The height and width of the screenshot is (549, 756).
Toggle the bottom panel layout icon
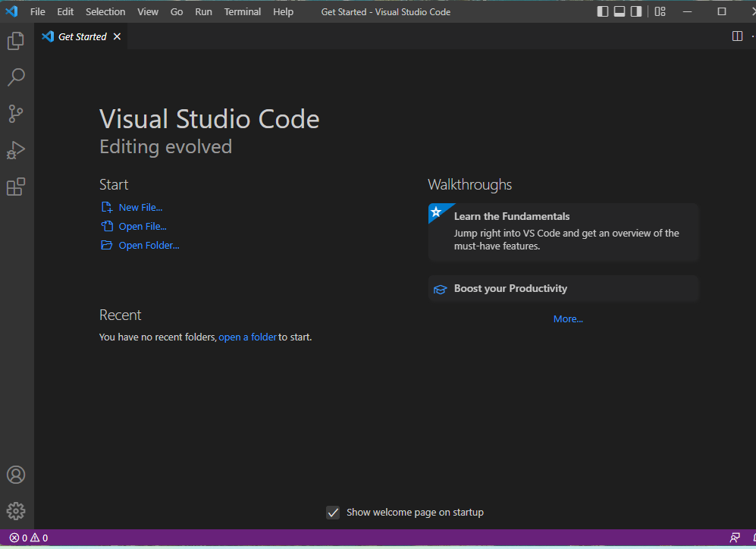coord(620,11)
